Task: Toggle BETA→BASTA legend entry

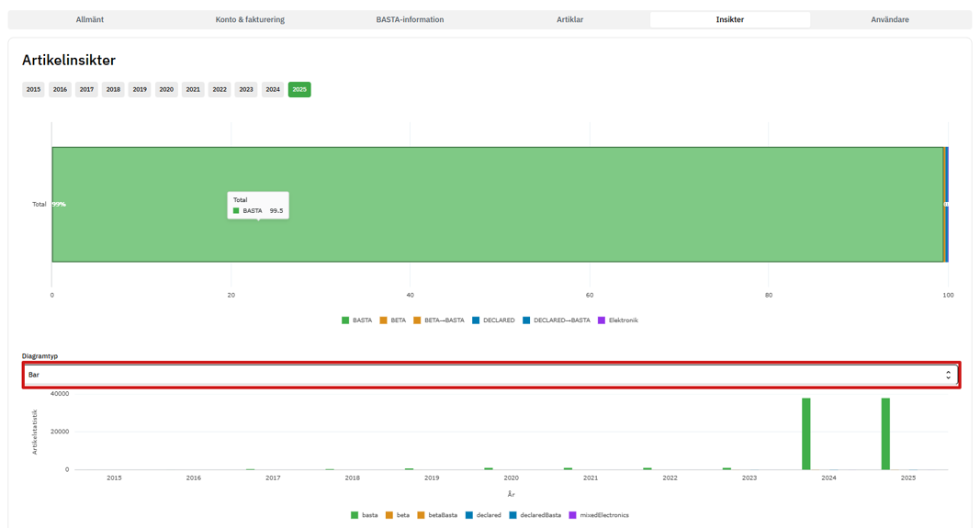Action: [x=439, y=320]
